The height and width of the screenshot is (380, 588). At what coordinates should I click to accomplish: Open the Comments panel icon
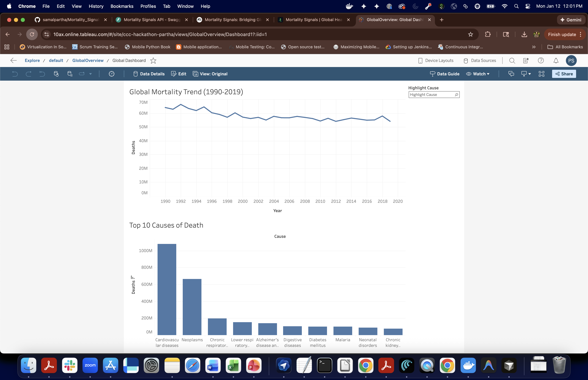pos(511,74)
